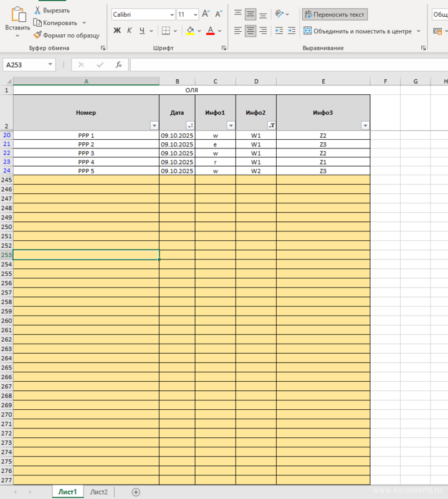Viewport: 448px width, 499px height.
Task: Select Формат по образцу painter
Action: pos(66,36)
